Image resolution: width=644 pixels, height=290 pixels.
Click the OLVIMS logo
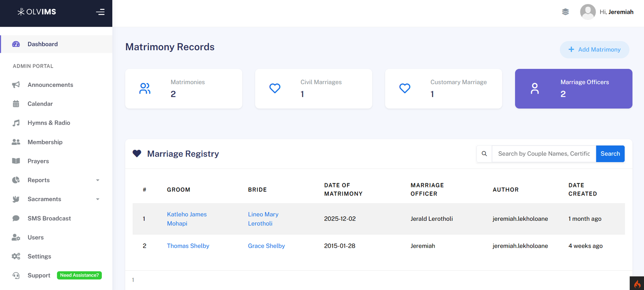[37, 12]
